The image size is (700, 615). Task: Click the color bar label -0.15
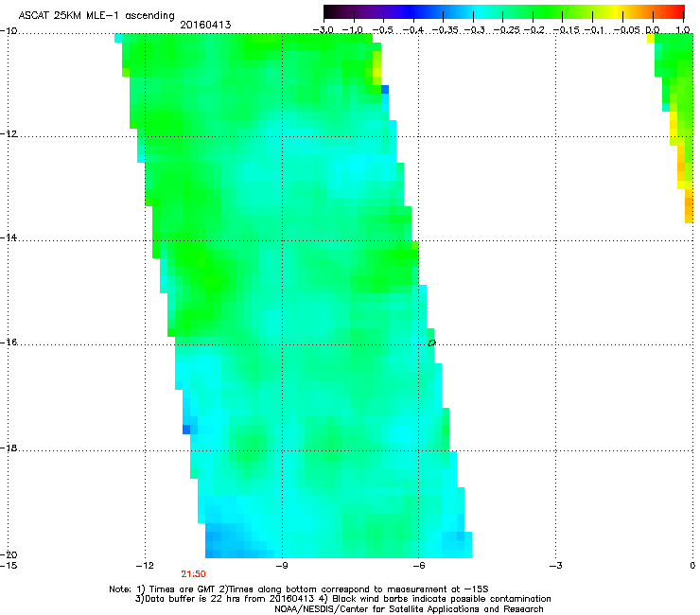coord(565,30)
